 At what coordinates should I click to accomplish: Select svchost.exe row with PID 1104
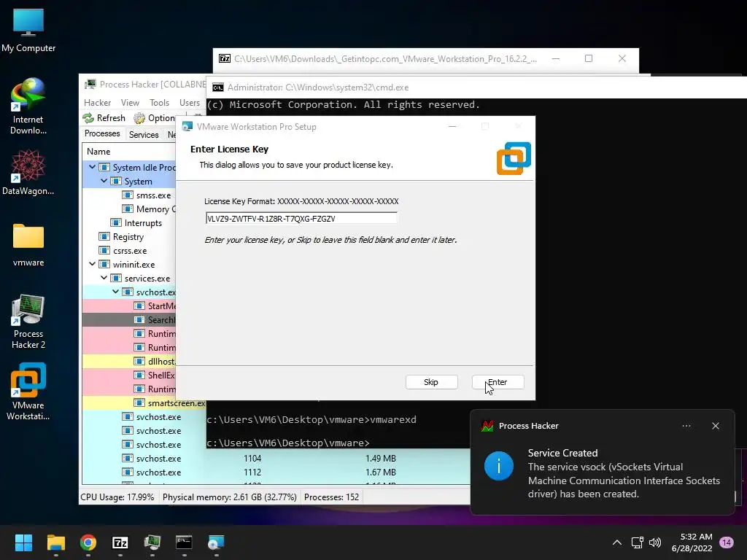tap(276, 458)
